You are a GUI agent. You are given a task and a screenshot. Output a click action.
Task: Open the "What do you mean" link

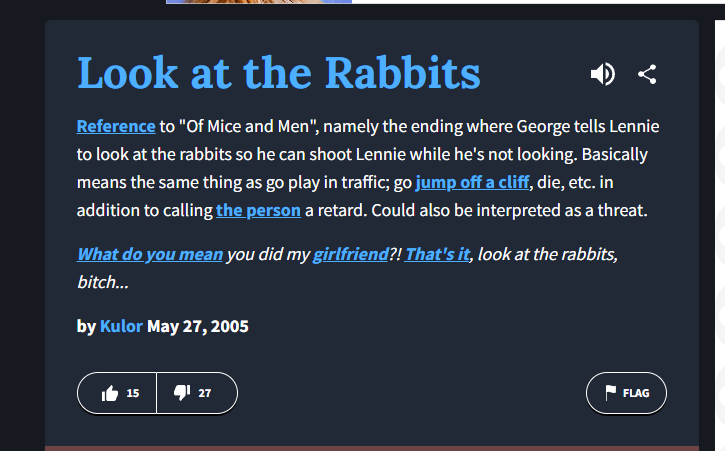pos(150,254)
